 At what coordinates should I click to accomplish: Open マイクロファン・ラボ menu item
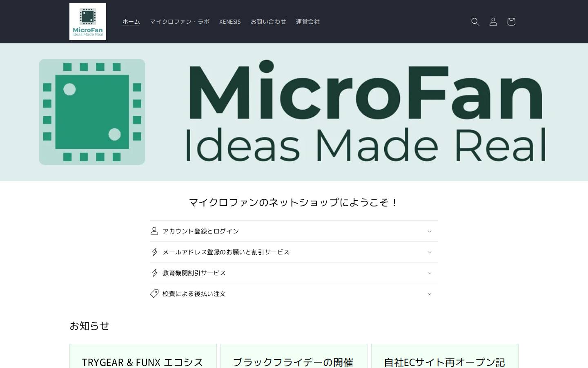pyautogui.click(x=180, y=22)
